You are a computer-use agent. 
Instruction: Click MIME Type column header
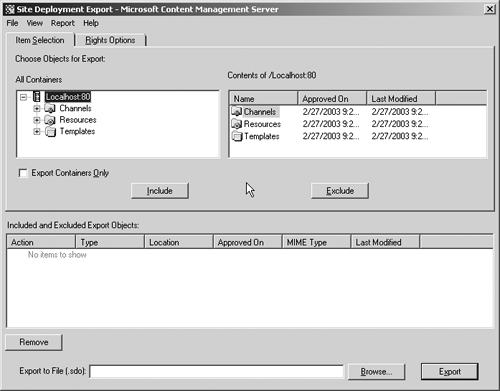tap(317, 242)
